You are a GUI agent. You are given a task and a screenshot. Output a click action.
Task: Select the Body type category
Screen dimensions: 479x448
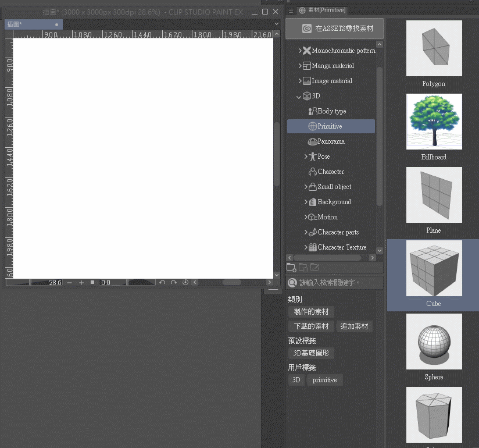[x=331, y=111]
